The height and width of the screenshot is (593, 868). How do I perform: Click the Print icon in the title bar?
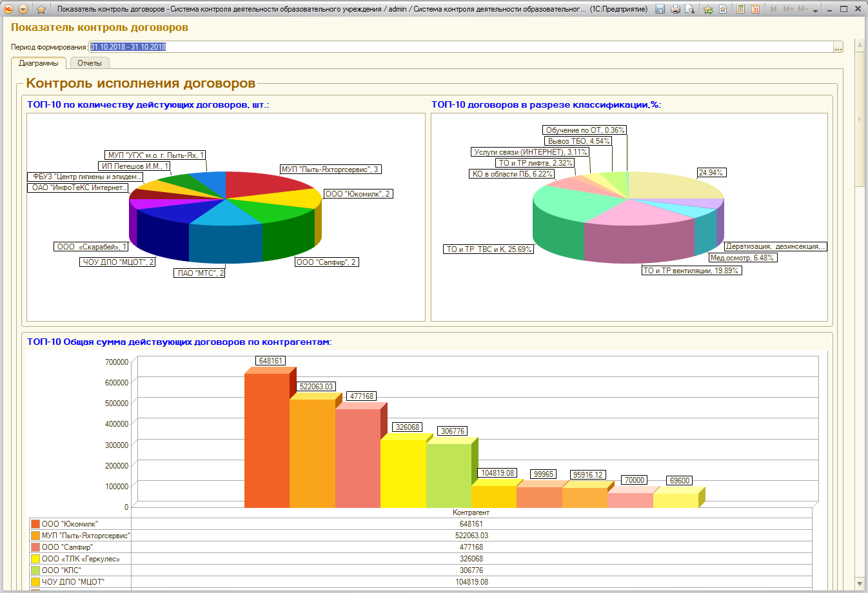(x=675, y=9)
